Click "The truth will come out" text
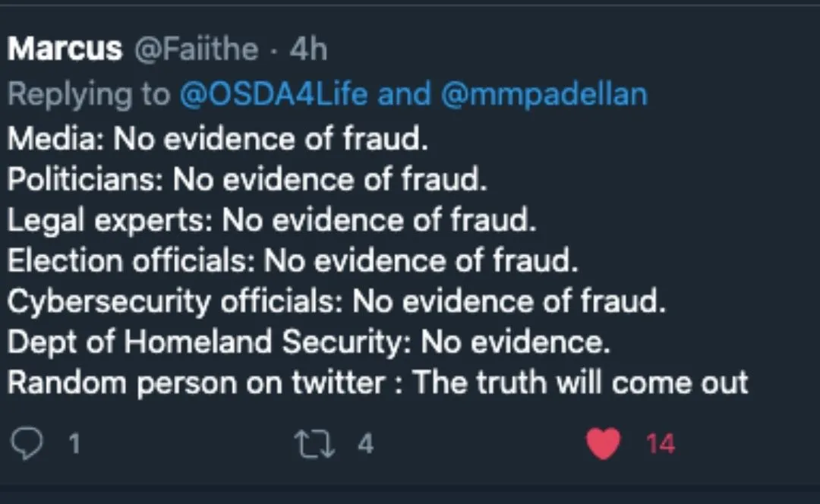 (581, 383)
